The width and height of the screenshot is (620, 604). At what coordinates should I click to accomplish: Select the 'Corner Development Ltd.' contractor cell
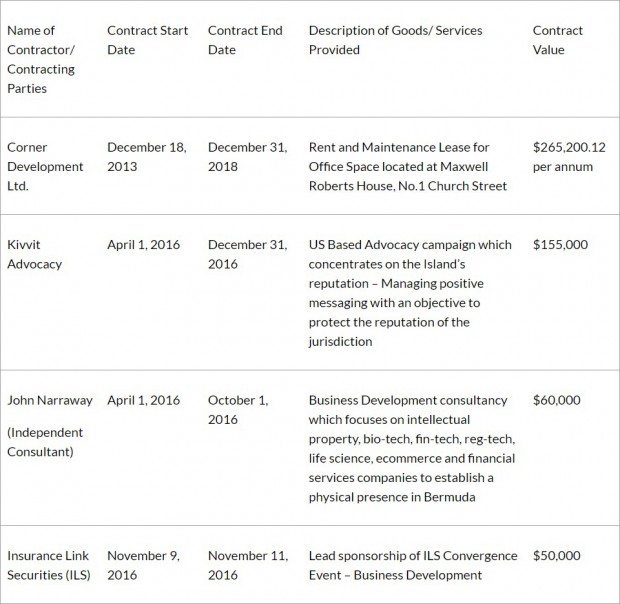(x=45, y=166)
